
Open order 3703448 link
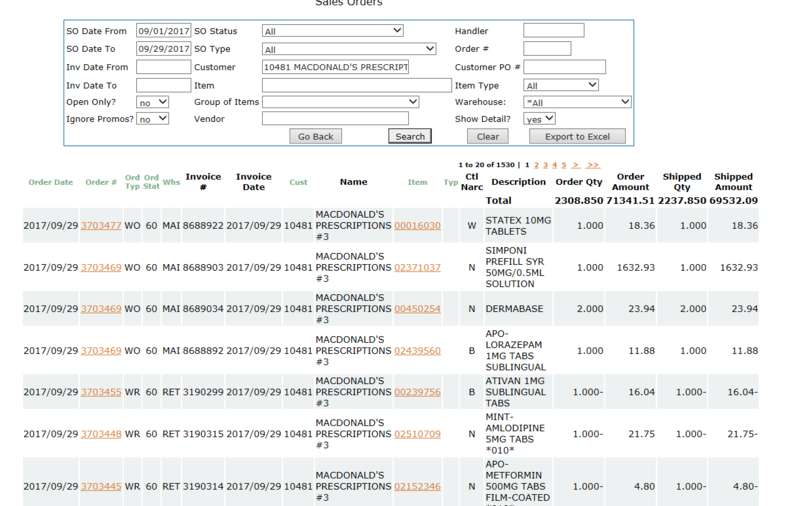click(x=101, y=434)
